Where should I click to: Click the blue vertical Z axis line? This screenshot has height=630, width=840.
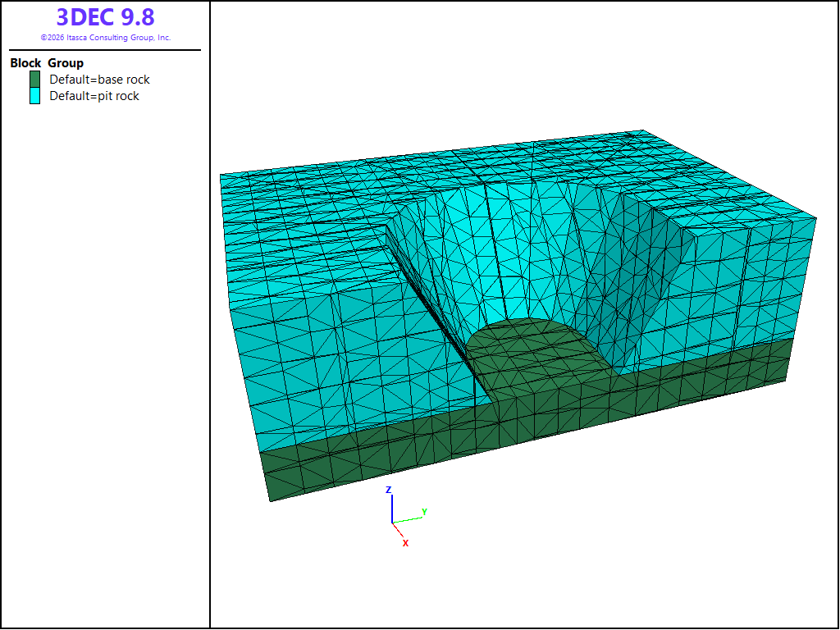tap(392, 509)
